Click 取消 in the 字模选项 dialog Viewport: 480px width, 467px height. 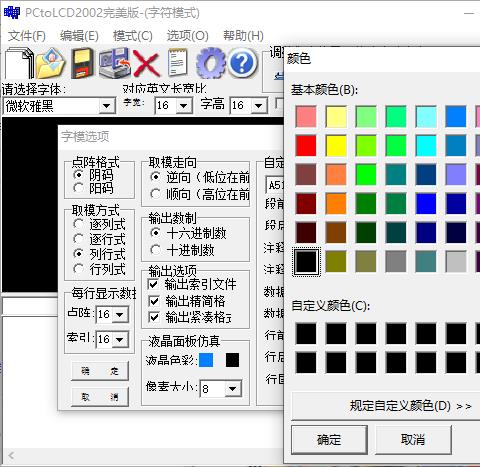tap(100, 397)
